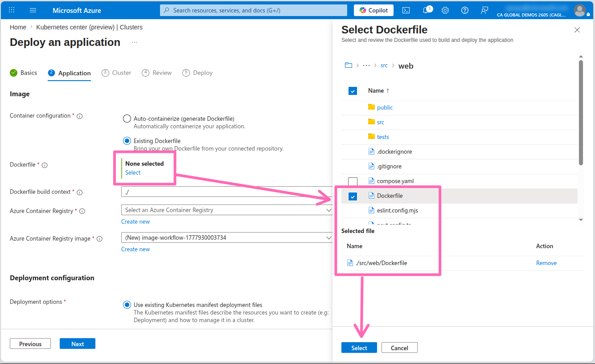Click the file icon beside .gitignore
Image resolution: width=595 pixels, height=364 pixels.
pyautogui.click(x=371, y=166)
